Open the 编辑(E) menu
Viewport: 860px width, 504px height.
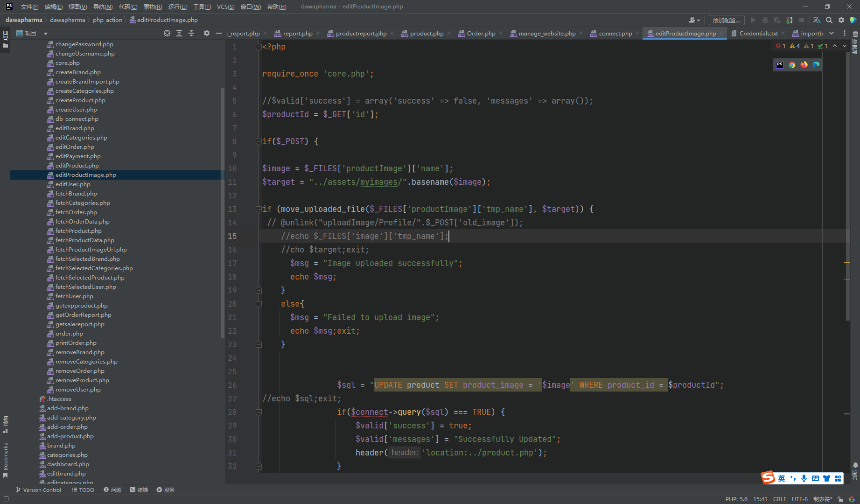tap(54, 7)
